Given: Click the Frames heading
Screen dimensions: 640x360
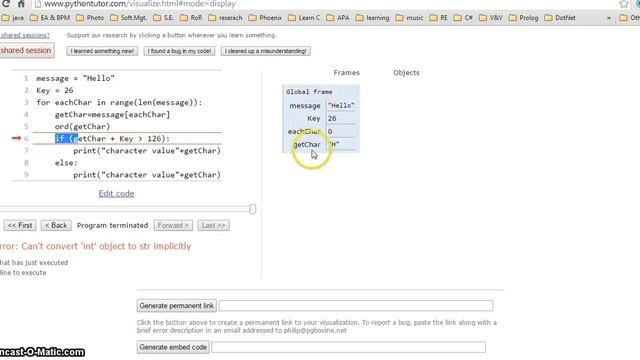Looking at the screenshot, I should pyautogui.click(x=347, y=73).
